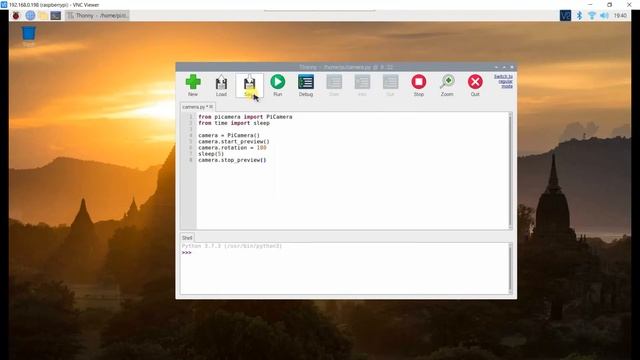Select the Shell tab

[187, 238]
